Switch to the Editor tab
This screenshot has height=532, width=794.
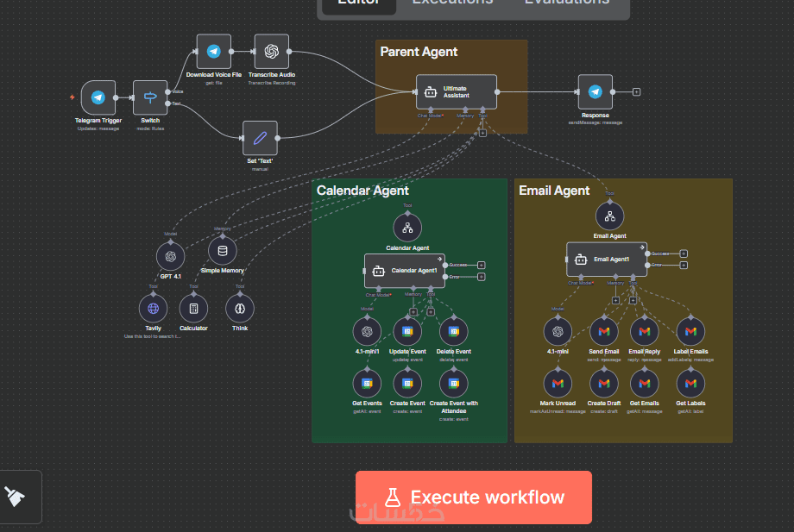(x=358, y=4)
